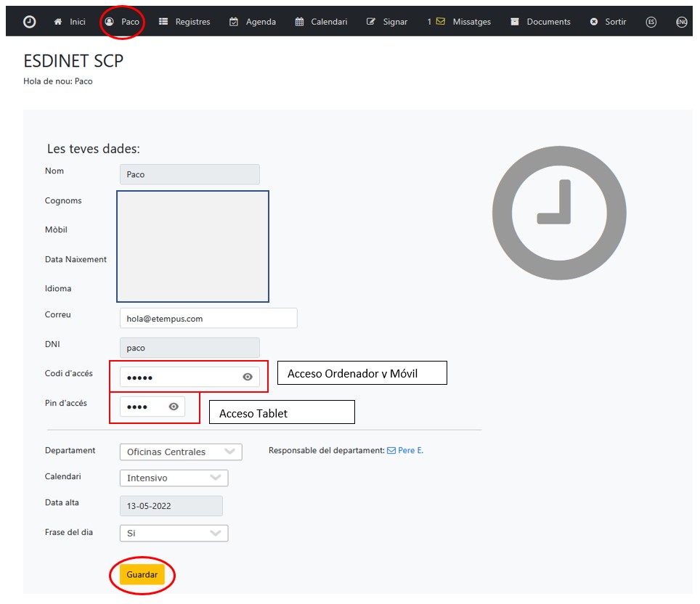Switch language with the ES icon
Viewport: 700px width, 604px height.
point(651,22)
